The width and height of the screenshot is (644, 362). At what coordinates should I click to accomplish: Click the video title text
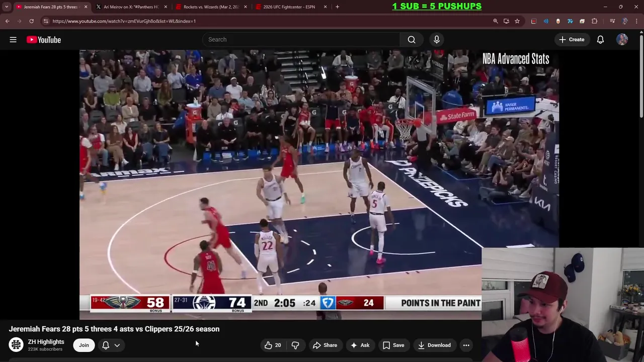[114, 329]
